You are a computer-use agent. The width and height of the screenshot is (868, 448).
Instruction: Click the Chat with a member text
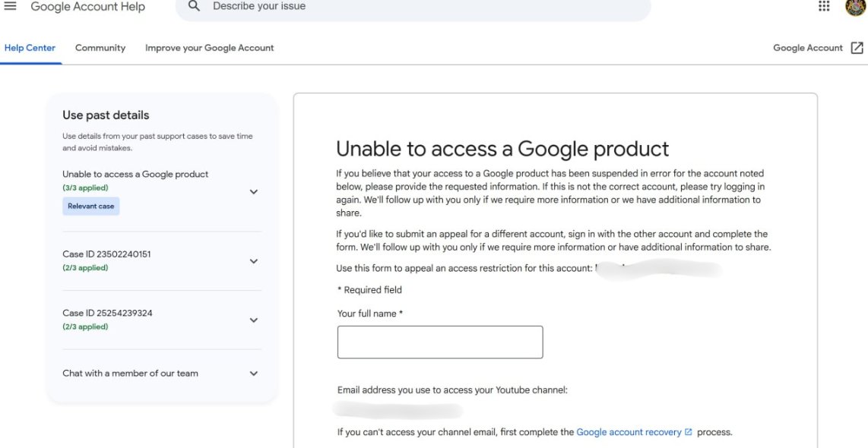(x=130, y=374)
